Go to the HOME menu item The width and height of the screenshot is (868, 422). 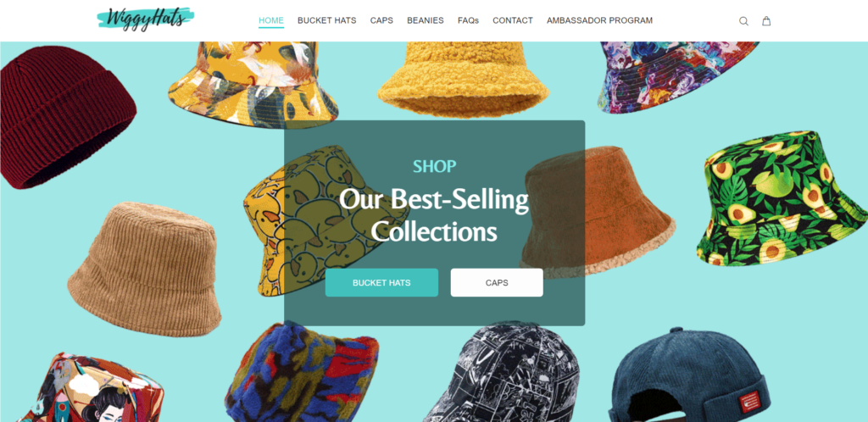(x=271, y=20)
